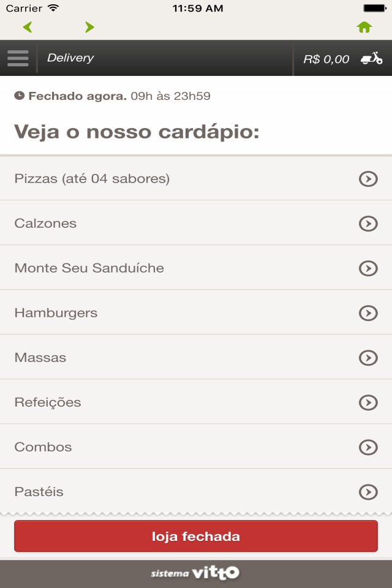Tap the green back arrow
Viewport: 392px width, 588px height.
tap(28, 28)
